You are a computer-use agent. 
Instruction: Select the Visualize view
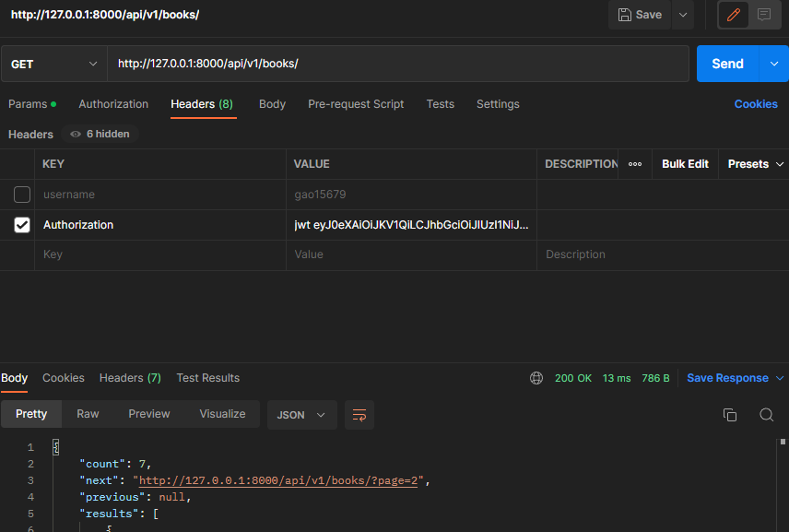(x=222, y=414)
